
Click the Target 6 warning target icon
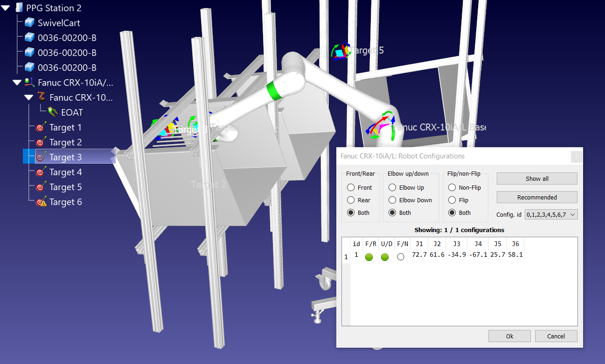click(41, 202)
